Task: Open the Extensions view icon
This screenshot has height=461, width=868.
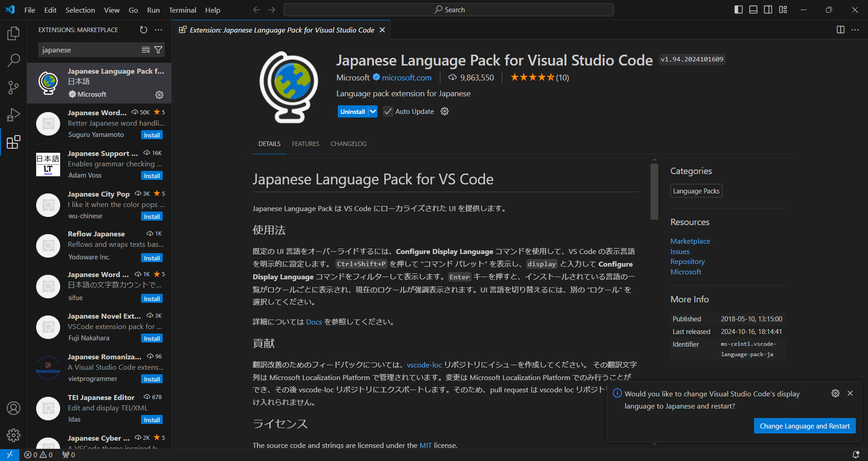Action: (14, 142)
